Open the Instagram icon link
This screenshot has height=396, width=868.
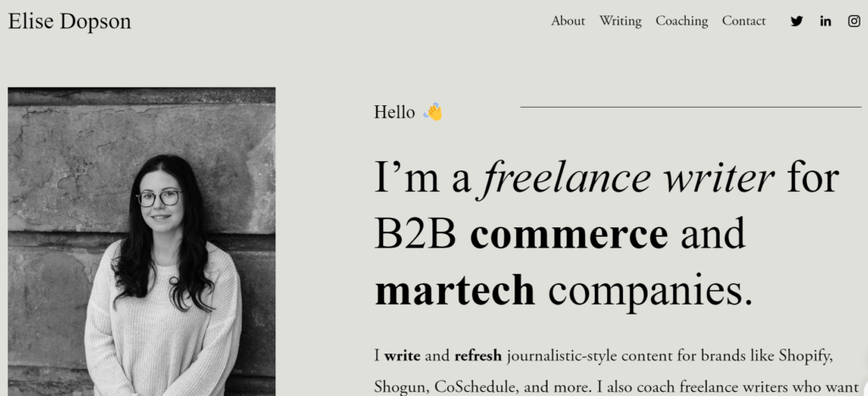tap(854, 21)
